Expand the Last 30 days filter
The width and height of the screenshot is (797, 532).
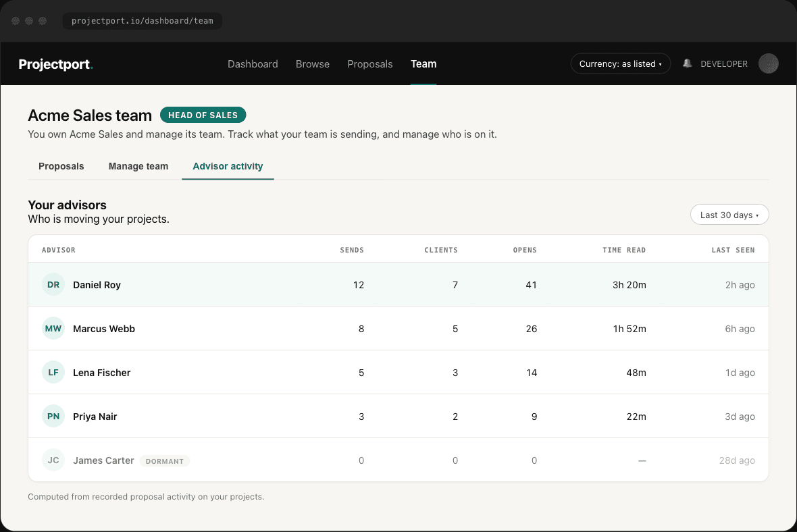729,215
